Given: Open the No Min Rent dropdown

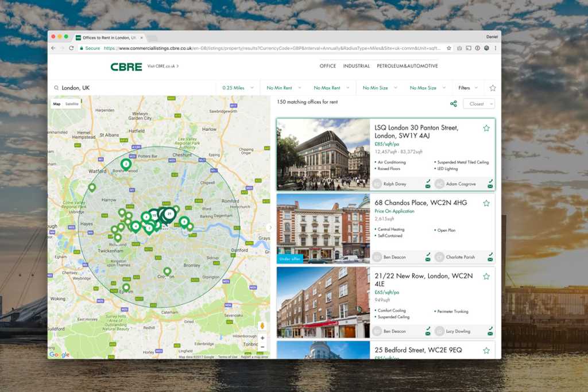Looking at the screenshot, I should (284, 88).
